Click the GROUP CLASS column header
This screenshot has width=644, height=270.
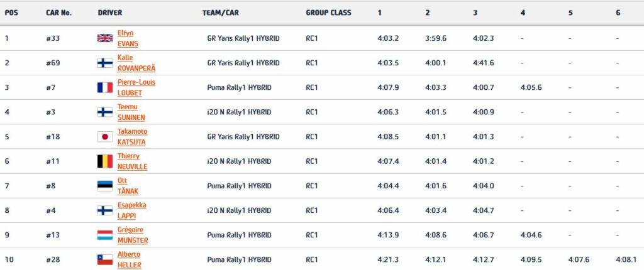coord(328,13)
